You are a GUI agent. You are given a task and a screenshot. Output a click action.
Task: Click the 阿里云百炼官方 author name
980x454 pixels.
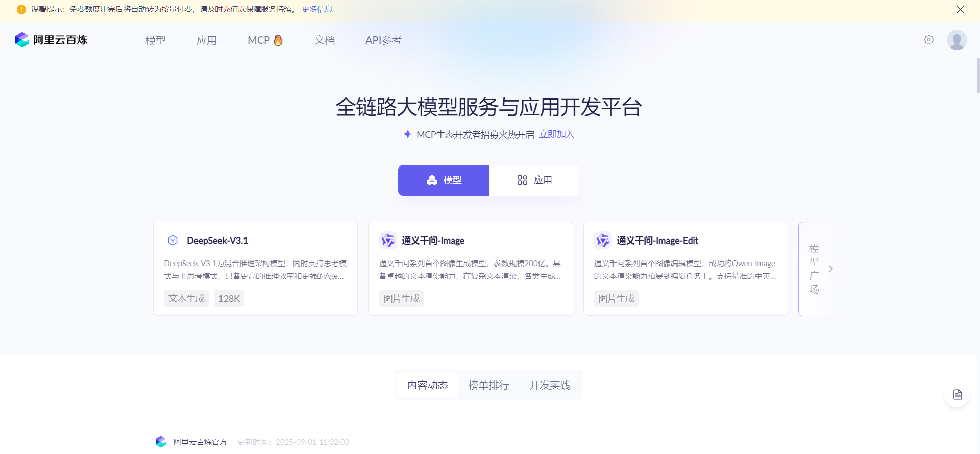coord(200,442)
